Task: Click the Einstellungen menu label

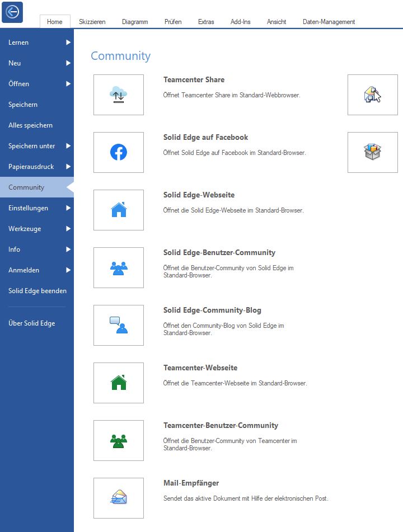Action: [28, 208]
